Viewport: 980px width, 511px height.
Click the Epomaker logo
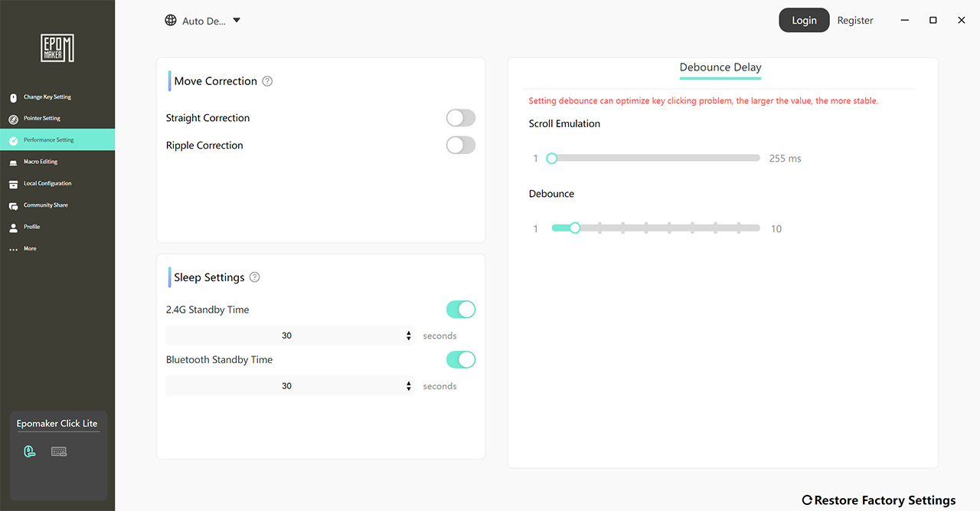tap(57, 48)
